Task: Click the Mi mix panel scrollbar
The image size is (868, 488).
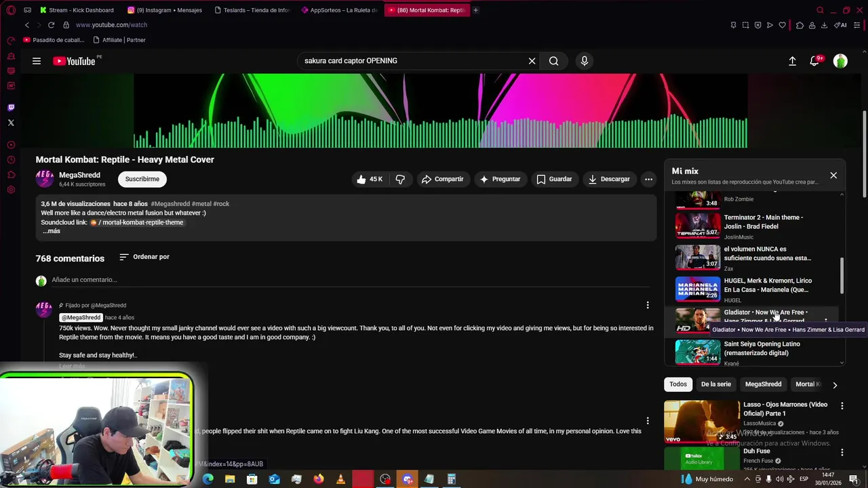Action: [842, 275]
